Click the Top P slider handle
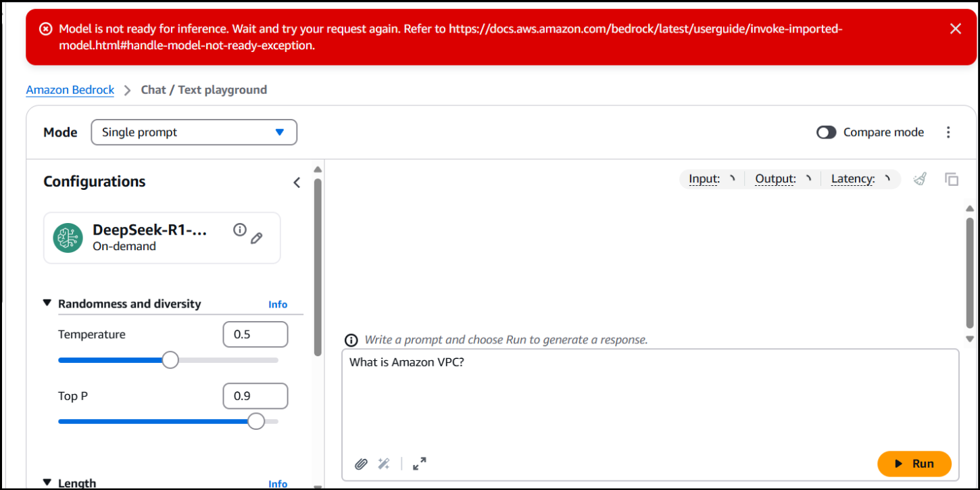 [x=255, y=421]
